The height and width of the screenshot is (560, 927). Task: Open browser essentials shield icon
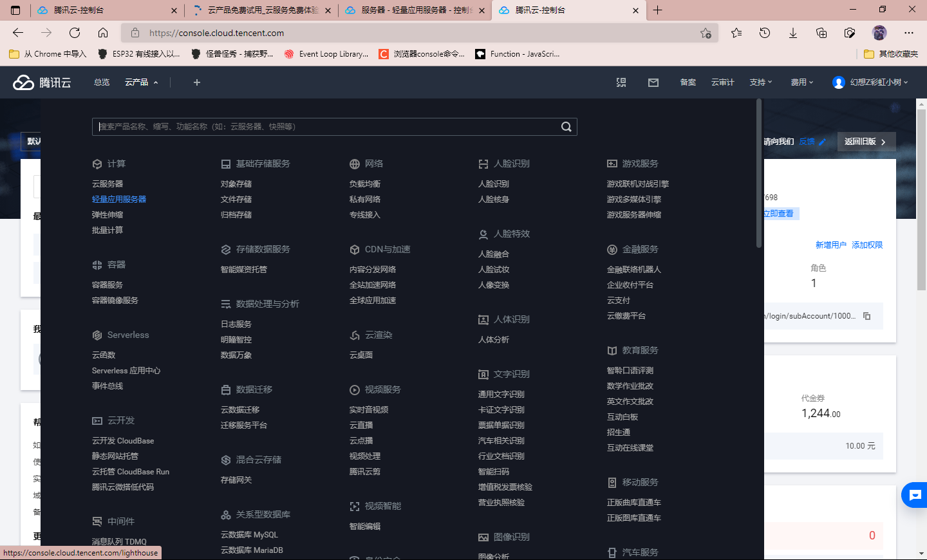850,33
